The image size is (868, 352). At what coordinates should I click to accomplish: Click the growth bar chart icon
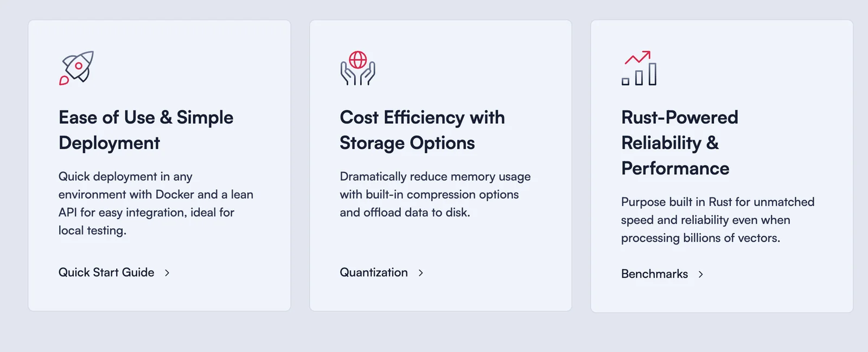coord(639,68)
